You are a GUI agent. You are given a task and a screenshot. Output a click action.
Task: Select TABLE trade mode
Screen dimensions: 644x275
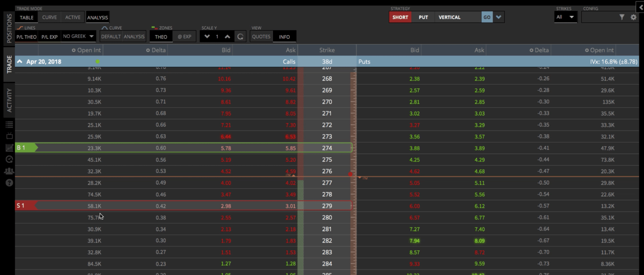[x=27, y=17]
